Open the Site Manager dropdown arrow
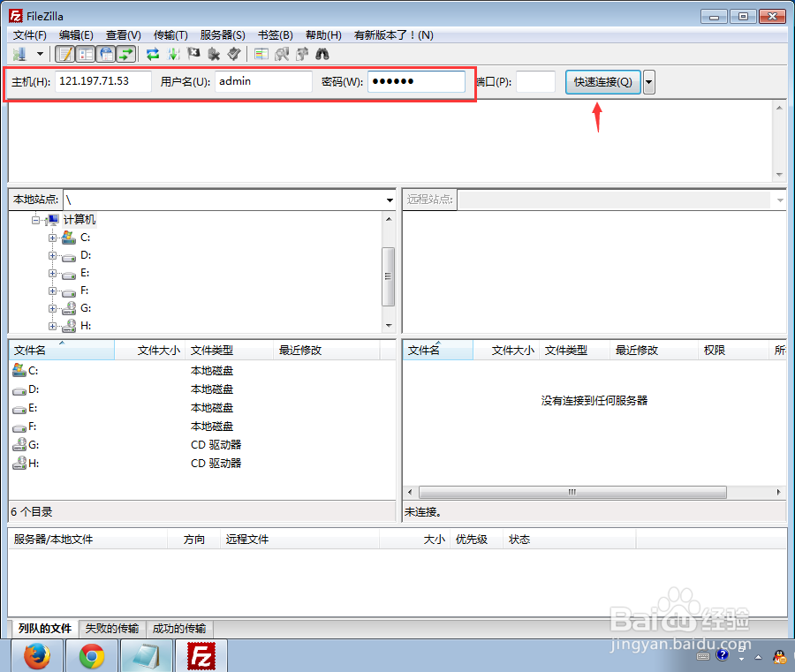Viewport: 795px width, 672px height. [40, 54]
